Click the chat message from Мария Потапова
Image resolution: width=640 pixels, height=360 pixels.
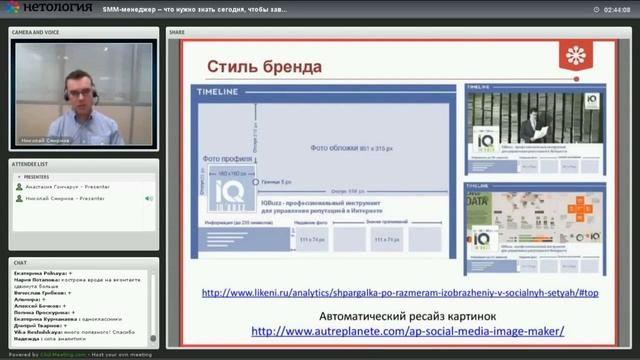pos(78,283)
